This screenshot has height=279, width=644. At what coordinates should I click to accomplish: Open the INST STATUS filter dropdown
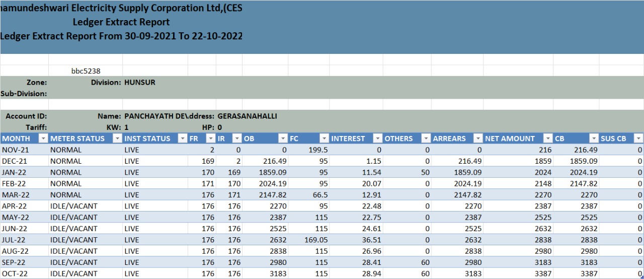(183, 138)
